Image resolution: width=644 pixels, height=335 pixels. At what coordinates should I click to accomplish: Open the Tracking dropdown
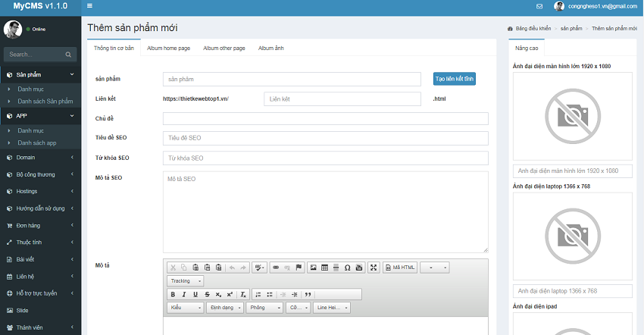(x=184, y=280)
